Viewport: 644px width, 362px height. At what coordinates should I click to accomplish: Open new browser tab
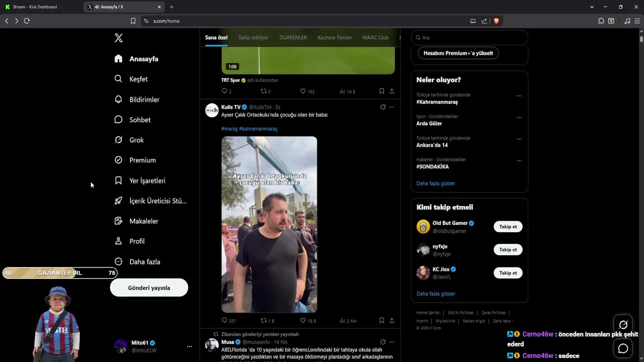coord(172,7)
